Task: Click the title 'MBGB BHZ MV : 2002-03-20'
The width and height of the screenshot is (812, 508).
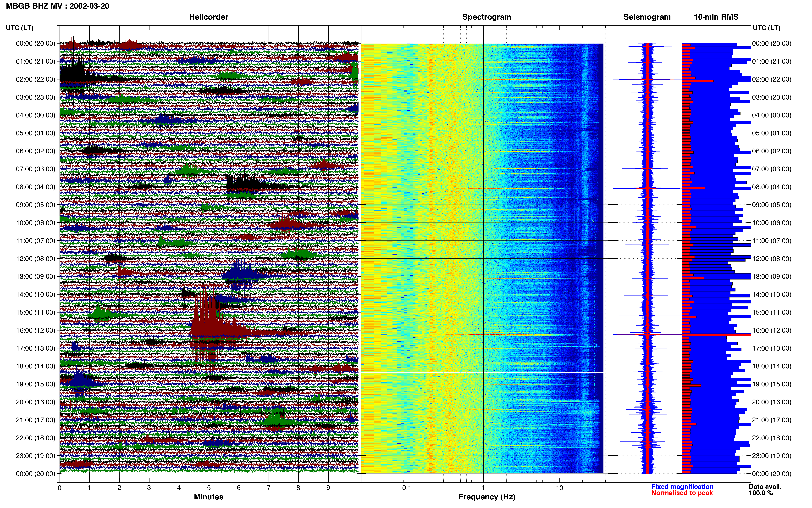Action: [57, 6]
